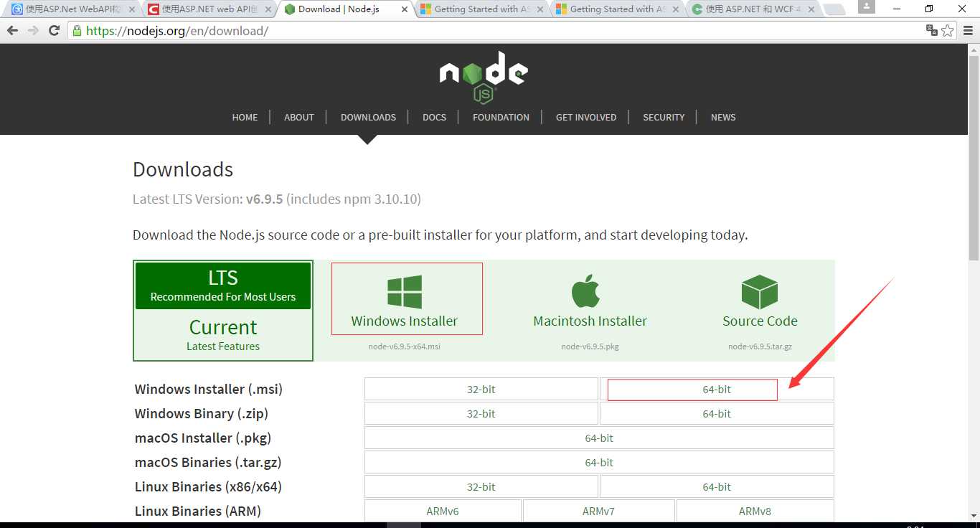Click the Windows Binary (.zip) row label
The image size is (980, 528).
pos(202,413)
